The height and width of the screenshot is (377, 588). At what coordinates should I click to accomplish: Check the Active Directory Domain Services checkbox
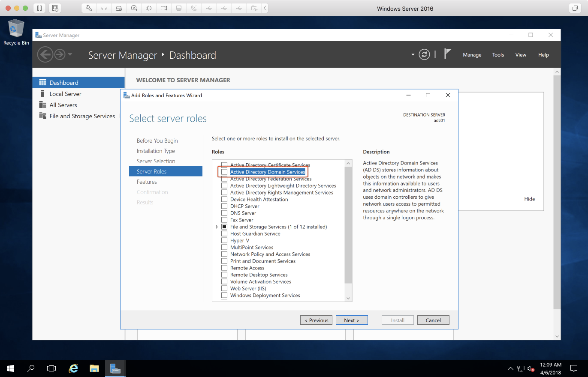click(x=224, y=172)
